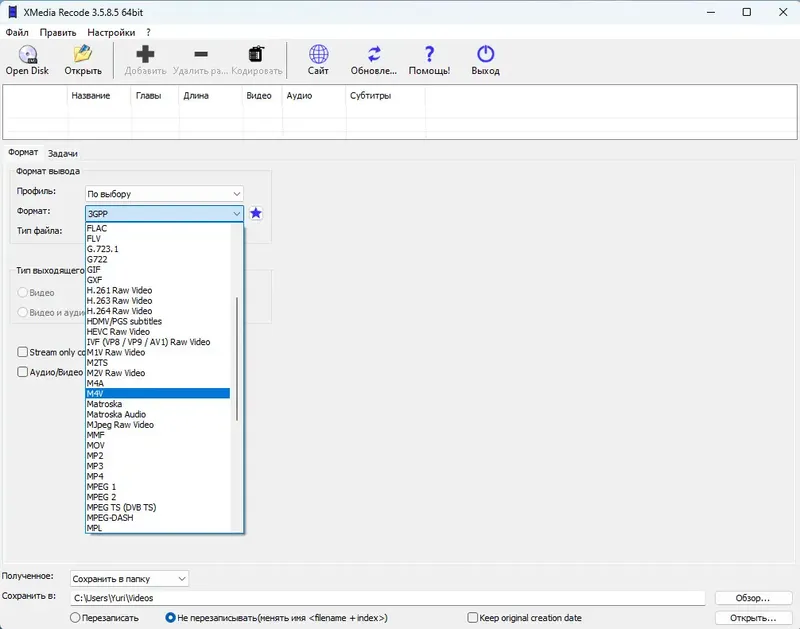Image resolution: width=800 pixels, height=629 pixels.
Task: Select M4A in the format list
Action: click(158, 383)
